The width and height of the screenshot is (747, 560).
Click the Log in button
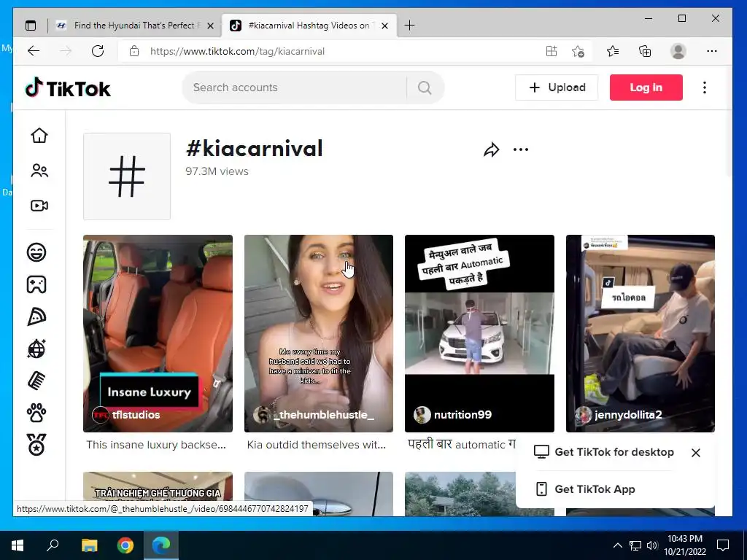(646, 87)
